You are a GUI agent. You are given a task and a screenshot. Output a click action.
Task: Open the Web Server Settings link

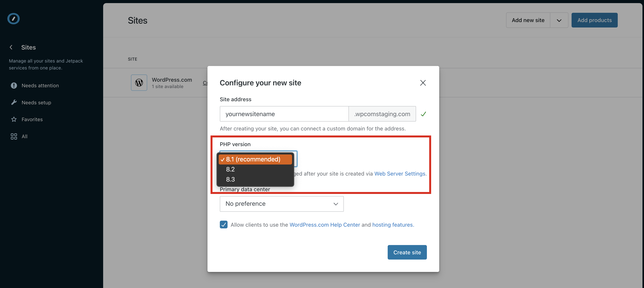click(x=399, y=174)
